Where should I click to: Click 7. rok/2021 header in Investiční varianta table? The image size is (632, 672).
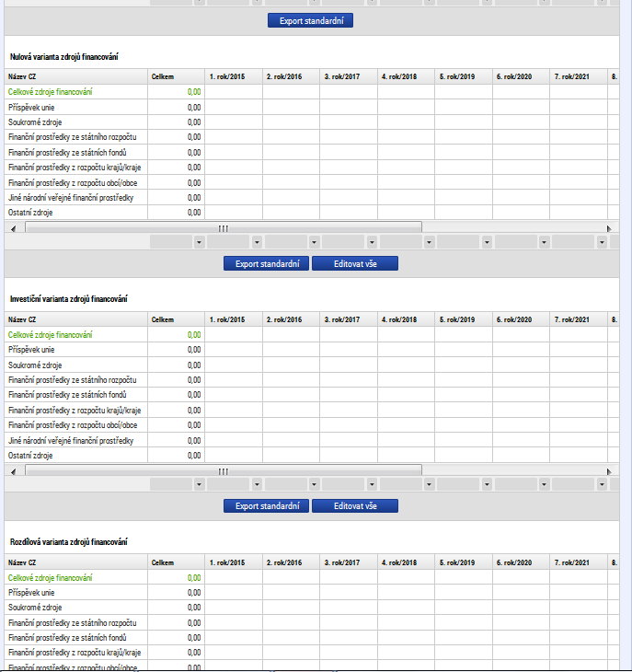click(x=579, y=319)
